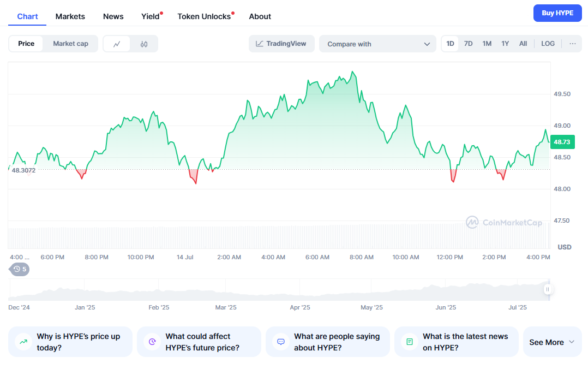Viewport: 588px width, 369px height.
Task: Open the Compare with dropdown
Action: tap(377, 44)
